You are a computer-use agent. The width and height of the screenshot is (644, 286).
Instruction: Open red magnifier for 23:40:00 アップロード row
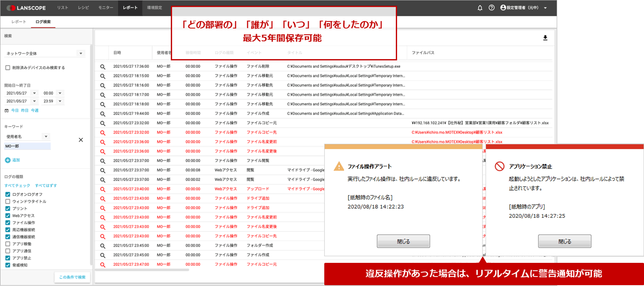pyautogui.click(x=103, y=189)
